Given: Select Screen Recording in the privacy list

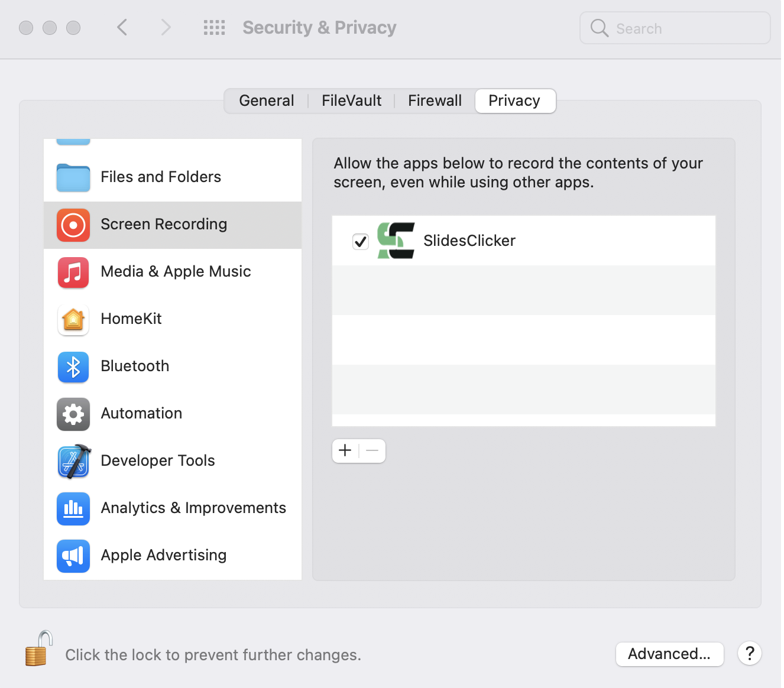Looking at the screenshot, I should click(x=173, y=225).
